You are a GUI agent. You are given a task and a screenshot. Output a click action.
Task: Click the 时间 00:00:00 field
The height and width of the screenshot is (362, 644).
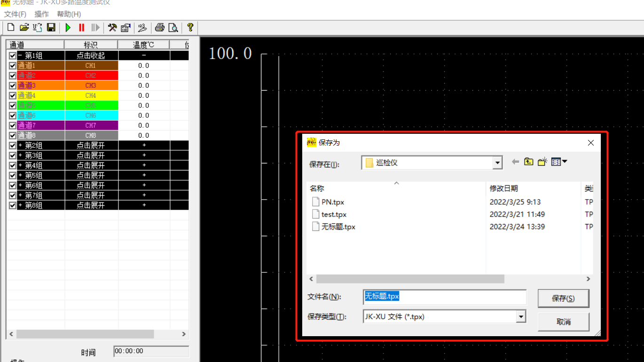tap(151, 351)
